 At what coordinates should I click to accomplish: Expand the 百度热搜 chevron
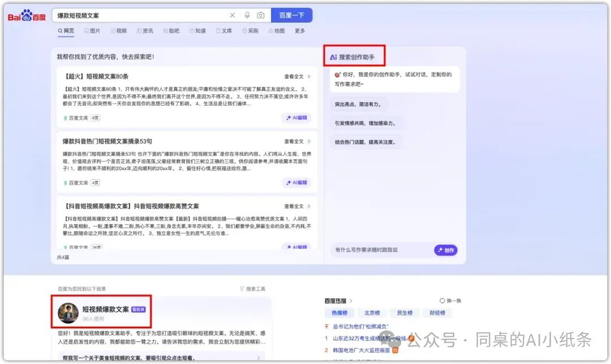(x=351, y=301)
